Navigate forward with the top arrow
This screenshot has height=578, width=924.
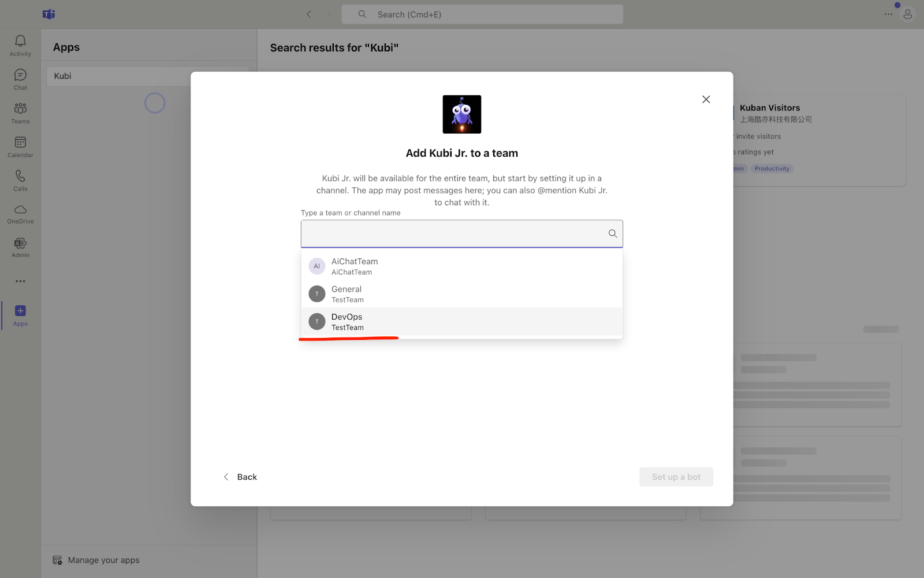pos(329,14)
